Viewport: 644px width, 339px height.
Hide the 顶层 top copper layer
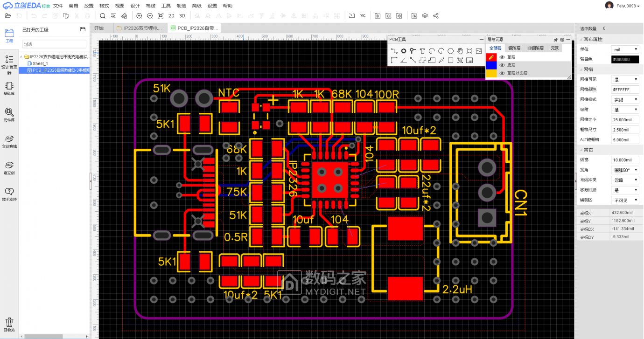502,58
